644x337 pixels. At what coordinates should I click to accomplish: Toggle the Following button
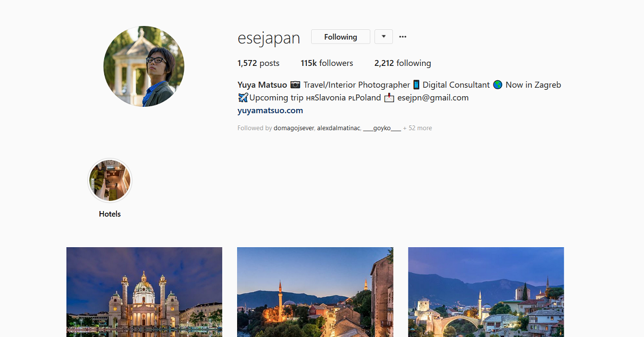(x=340, y=37)
